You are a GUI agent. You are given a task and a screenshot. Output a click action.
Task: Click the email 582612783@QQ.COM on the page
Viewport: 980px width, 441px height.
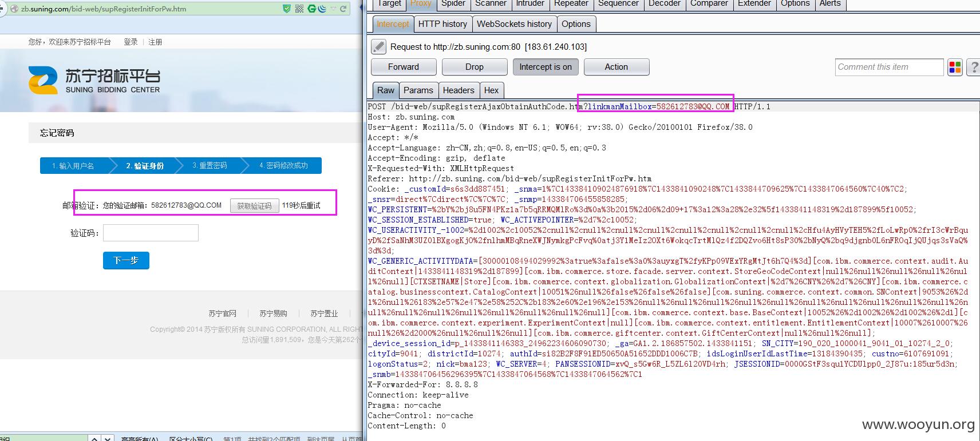click(x=186, y=205)
